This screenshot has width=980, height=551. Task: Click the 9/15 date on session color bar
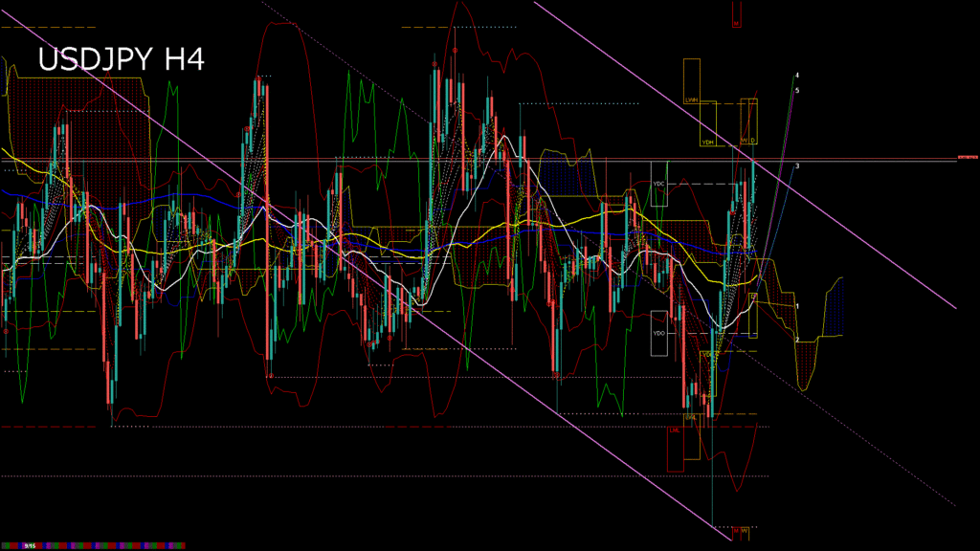tap(30, 546)
